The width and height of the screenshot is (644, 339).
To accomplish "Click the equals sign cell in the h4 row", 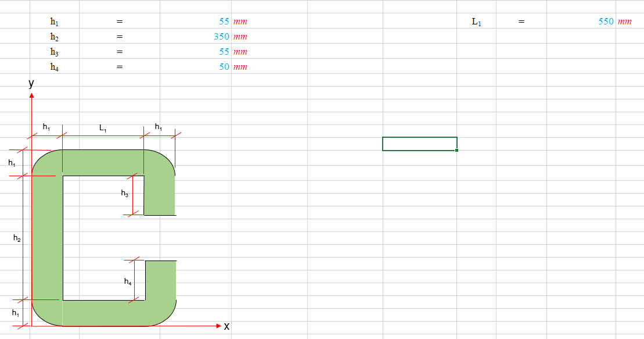I will click(x=120, y=66).
